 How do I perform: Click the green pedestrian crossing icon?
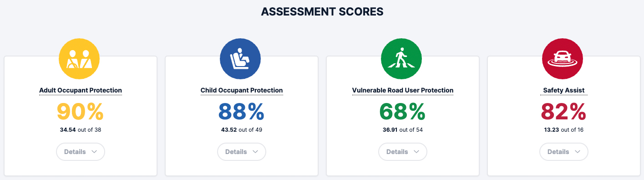[x=402, y=59]
